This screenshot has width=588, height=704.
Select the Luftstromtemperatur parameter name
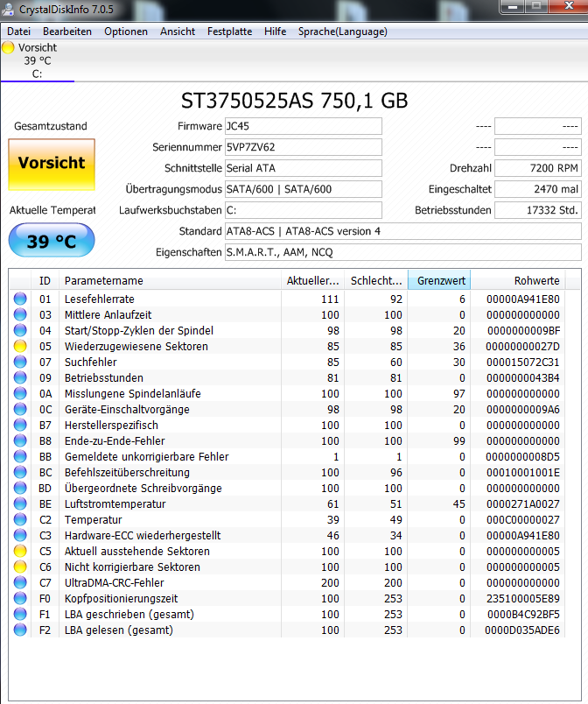point(115,503)
